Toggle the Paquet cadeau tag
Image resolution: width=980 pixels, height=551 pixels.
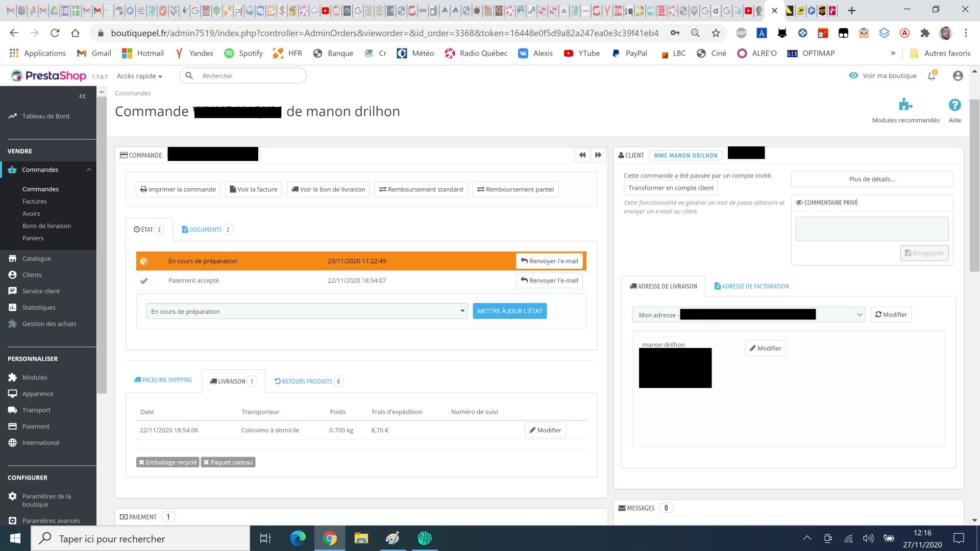coord(228,462)
